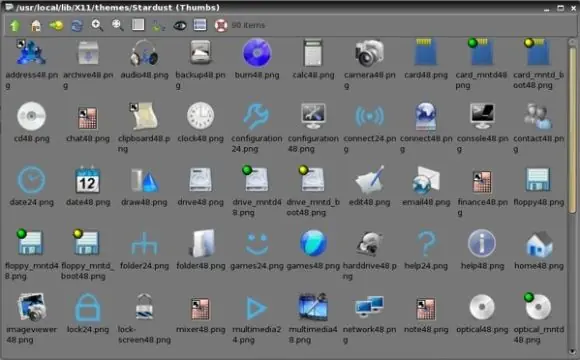Toggle hidden files with eye icon
The height and width of the screenshot is (360, 580).
(180, 26)
